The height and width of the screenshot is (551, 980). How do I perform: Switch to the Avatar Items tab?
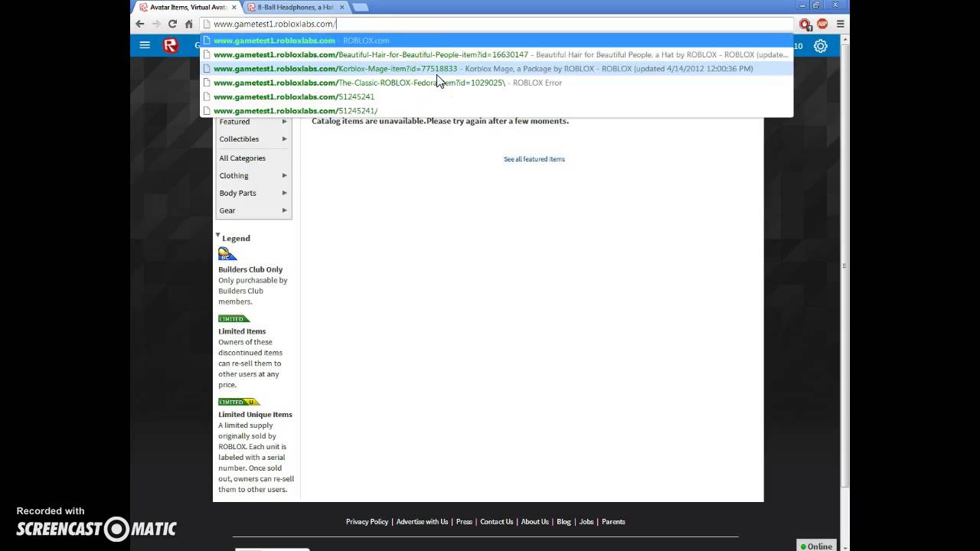click(x=186, y=7)
